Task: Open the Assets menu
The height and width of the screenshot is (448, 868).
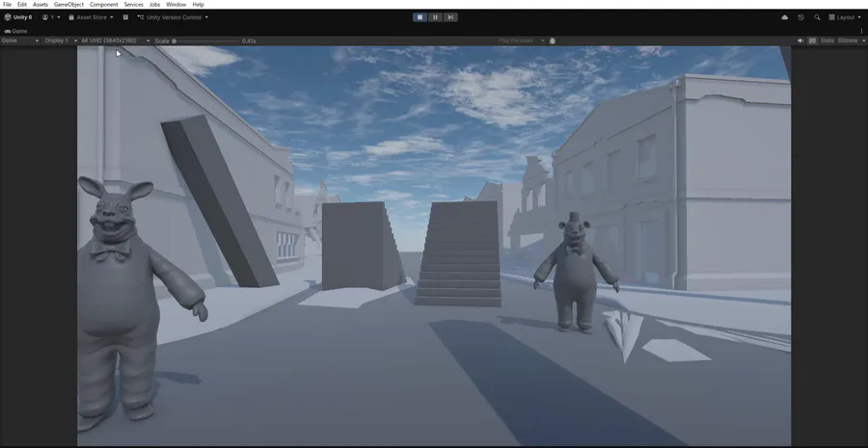Action: click(x=41, y=5)
